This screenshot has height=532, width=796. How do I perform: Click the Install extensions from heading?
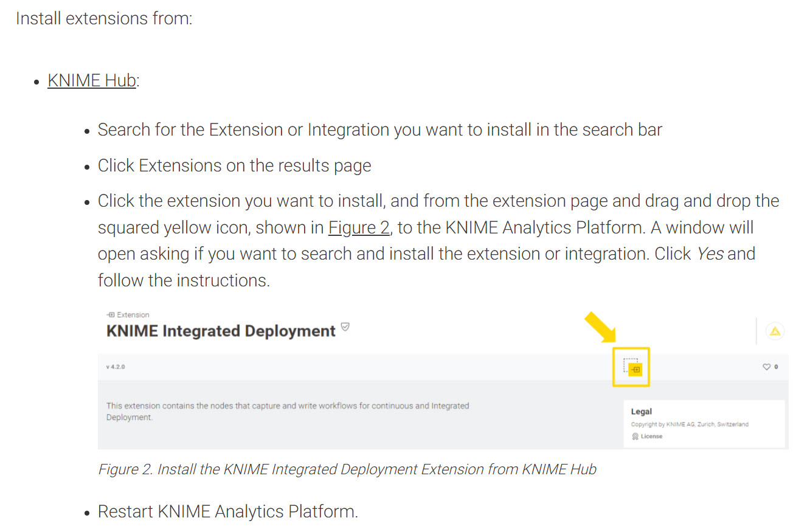pyautogui.click(x=104, y=18)
